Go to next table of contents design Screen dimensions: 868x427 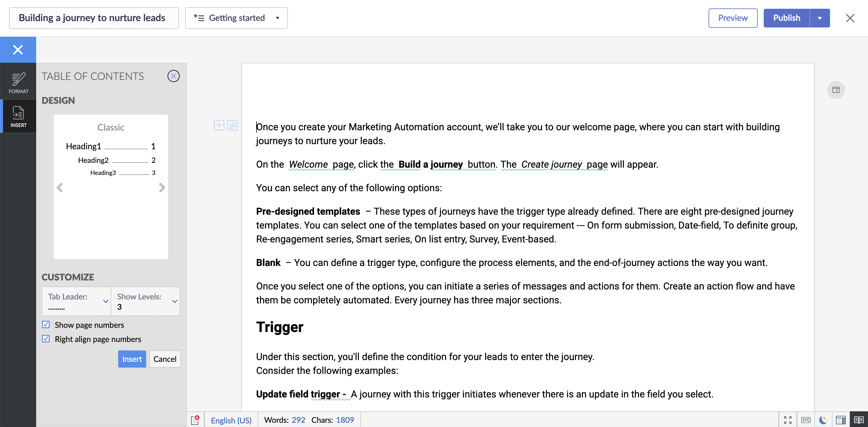(162, 187)
